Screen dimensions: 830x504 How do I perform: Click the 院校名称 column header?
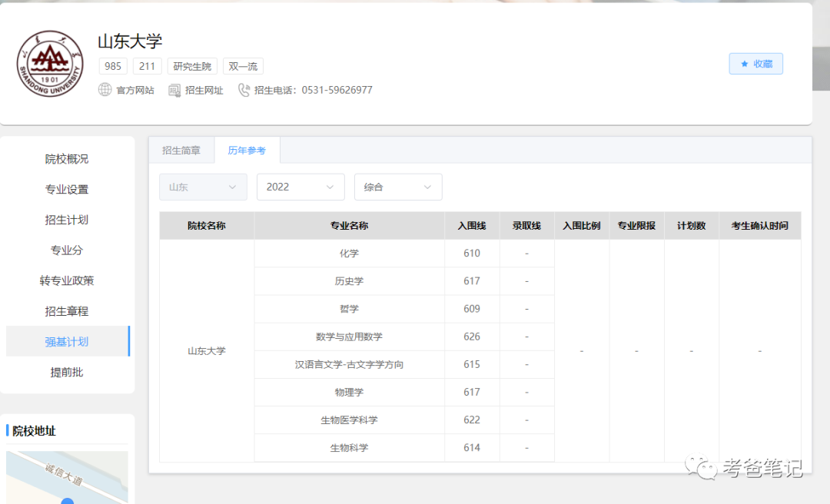(207, 226)
